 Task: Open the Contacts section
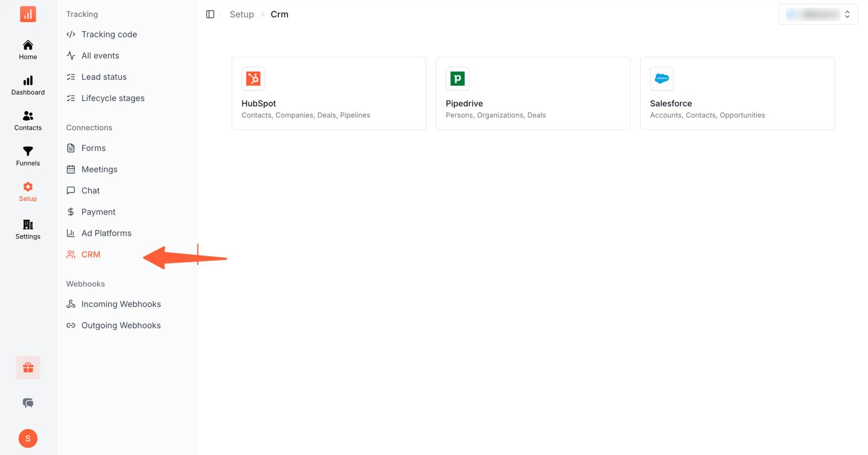click(x=28, y=121)
